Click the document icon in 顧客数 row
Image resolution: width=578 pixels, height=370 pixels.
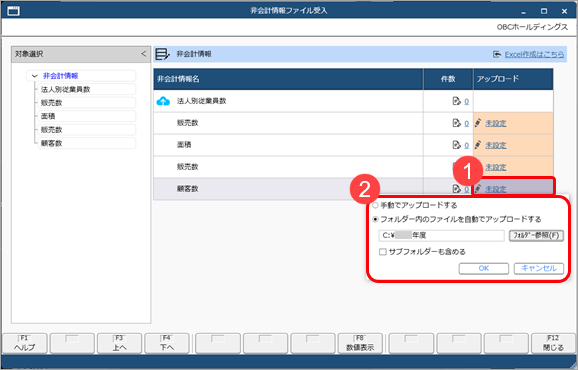(456, 189)
